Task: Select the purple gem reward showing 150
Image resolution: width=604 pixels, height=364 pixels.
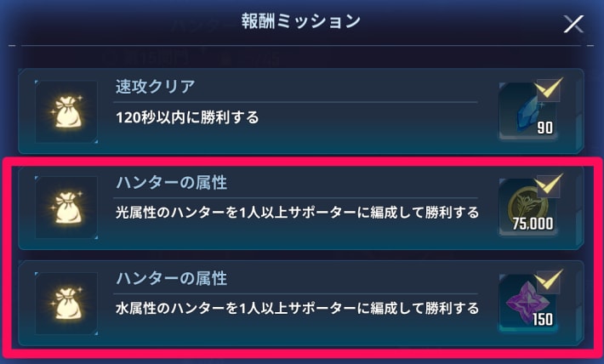Action: (x=527, y=303)
